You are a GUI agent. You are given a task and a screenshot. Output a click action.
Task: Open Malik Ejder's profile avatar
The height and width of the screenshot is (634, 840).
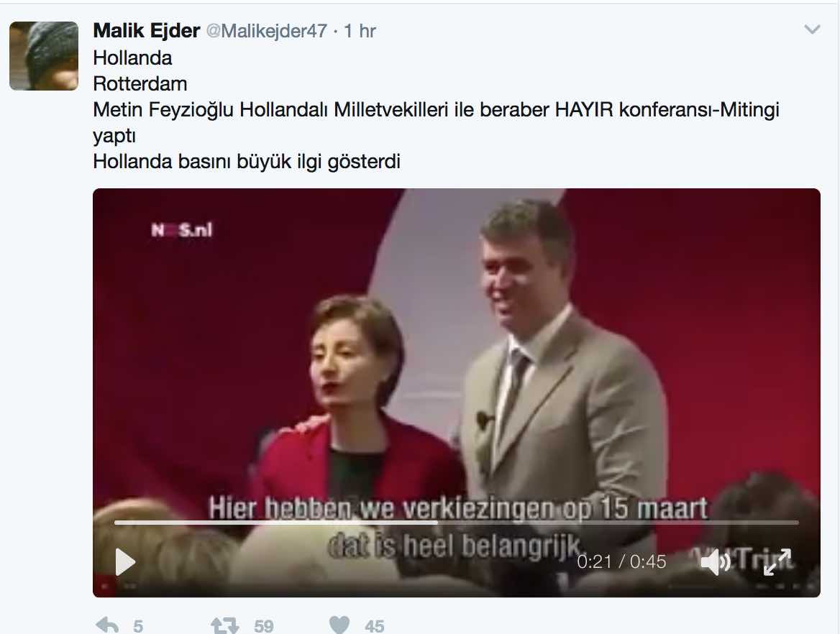coord(44,55)
